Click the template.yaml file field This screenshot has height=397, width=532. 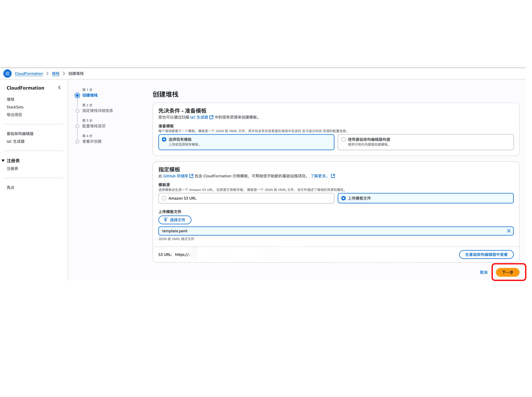[336, 231]
